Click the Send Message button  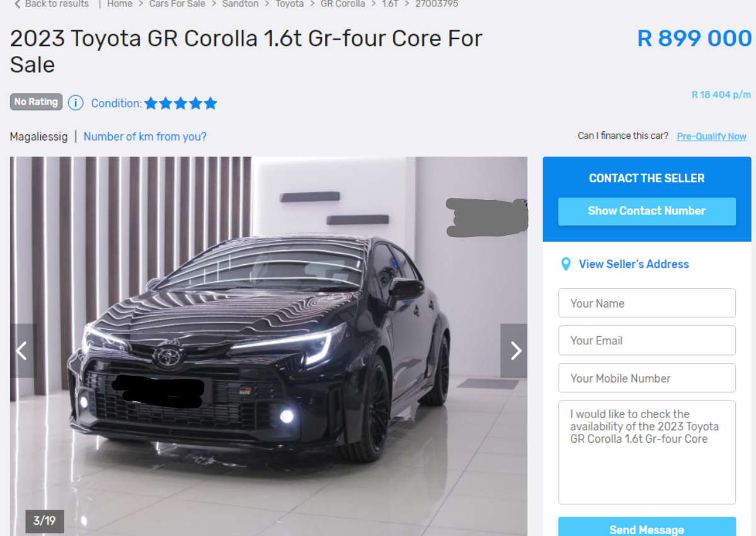[x=647, y=527]
